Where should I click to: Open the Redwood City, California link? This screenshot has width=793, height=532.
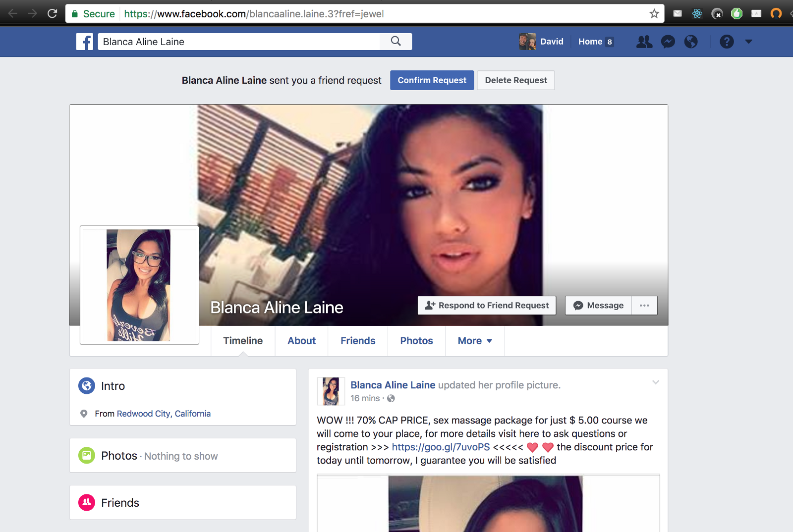(164, 414)
